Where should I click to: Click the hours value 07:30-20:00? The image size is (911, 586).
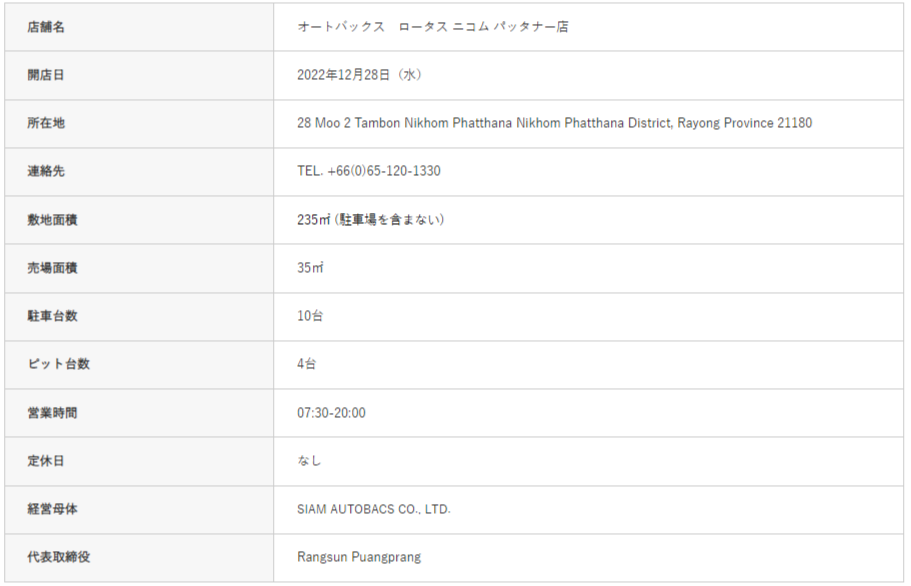(x=331, y=412)
